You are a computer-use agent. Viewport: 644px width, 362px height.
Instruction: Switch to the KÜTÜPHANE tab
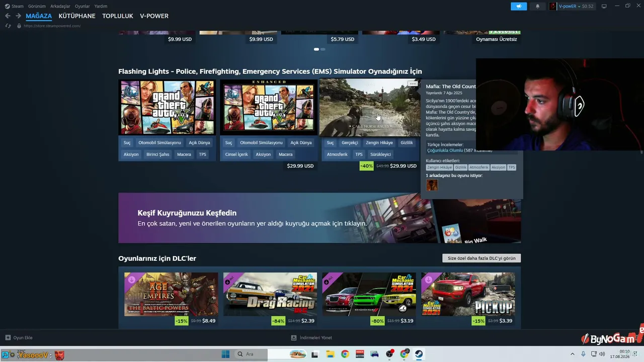77,16
